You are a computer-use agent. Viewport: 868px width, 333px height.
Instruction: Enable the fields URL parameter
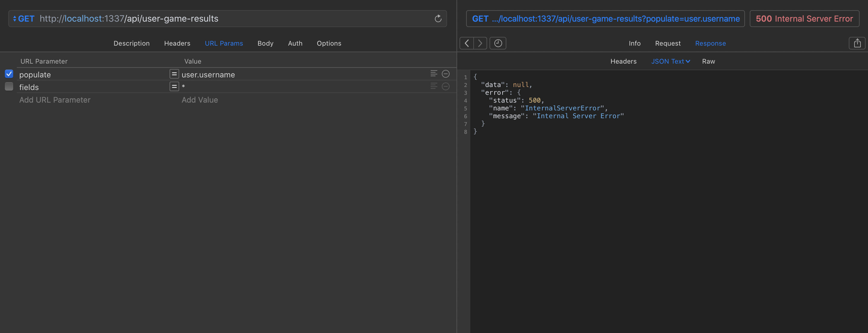tap(9, 86)
